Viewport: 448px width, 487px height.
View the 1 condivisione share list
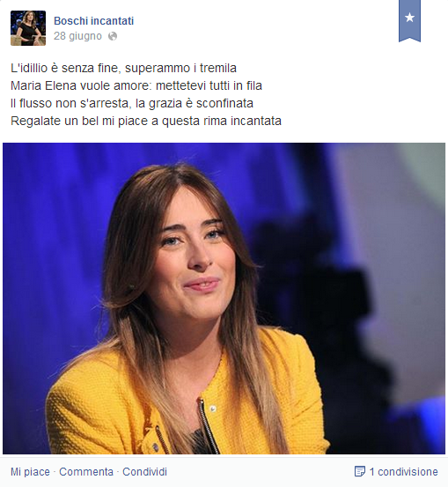pos(403,472)
